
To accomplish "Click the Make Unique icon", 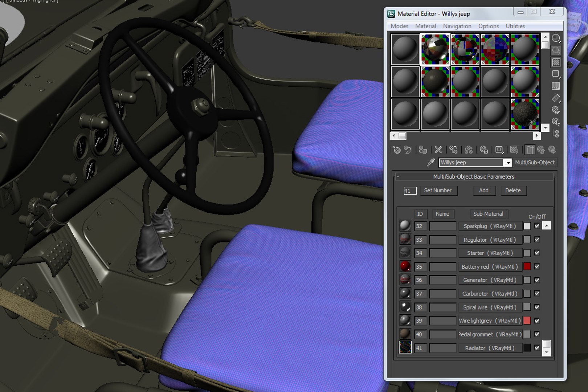I will pyautogui.click(x=469, y=150).
